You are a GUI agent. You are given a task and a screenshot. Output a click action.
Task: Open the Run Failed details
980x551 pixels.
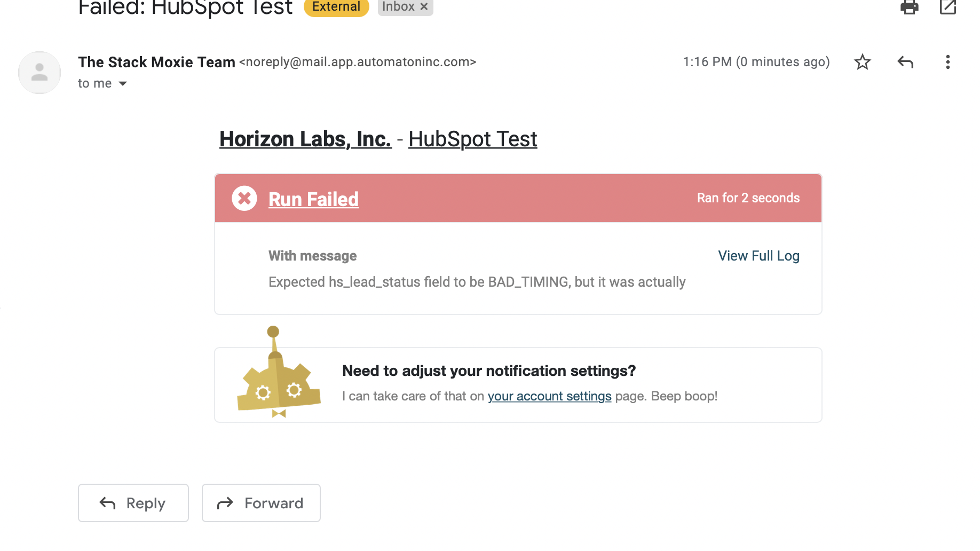point(313,199)
